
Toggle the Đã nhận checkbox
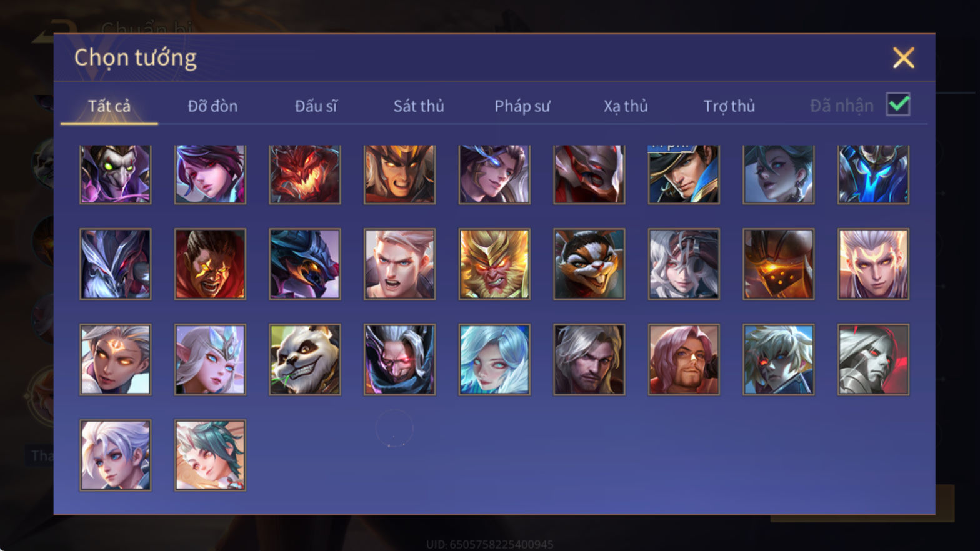pos(898,104)
